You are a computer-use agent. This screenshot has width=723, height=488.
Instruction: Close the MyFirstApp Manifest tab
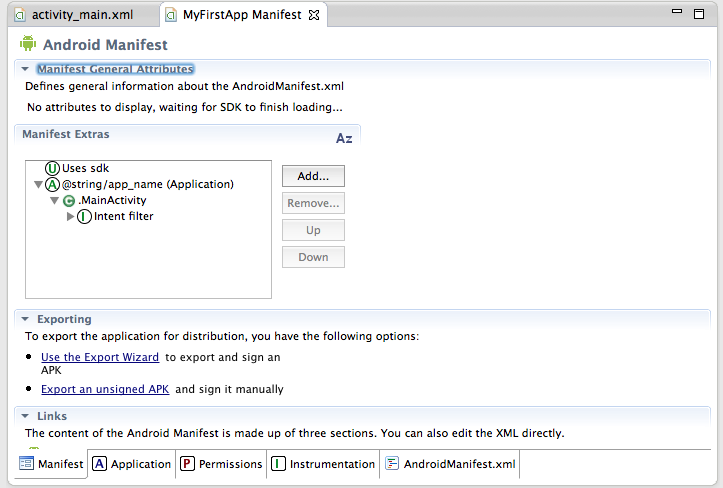point(314,15)
